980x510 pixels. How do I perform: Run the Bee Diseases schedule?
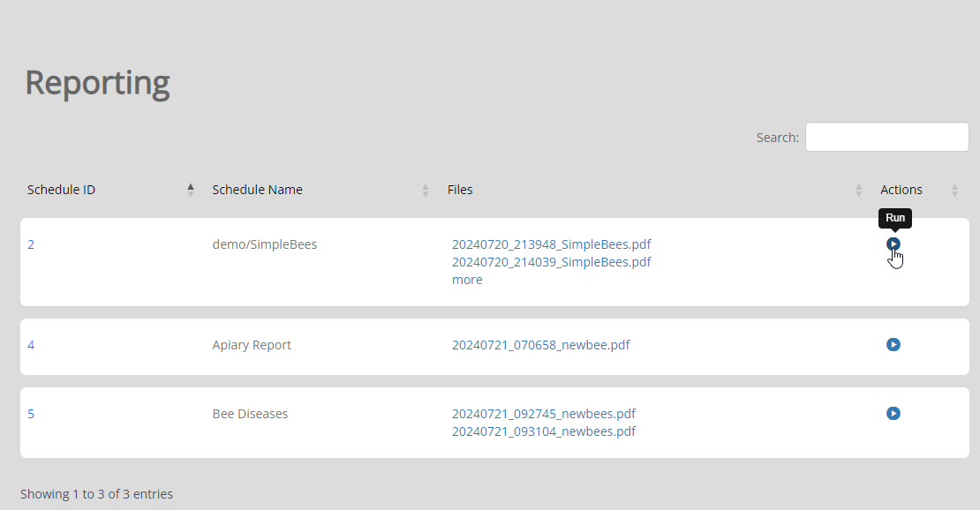893,413
